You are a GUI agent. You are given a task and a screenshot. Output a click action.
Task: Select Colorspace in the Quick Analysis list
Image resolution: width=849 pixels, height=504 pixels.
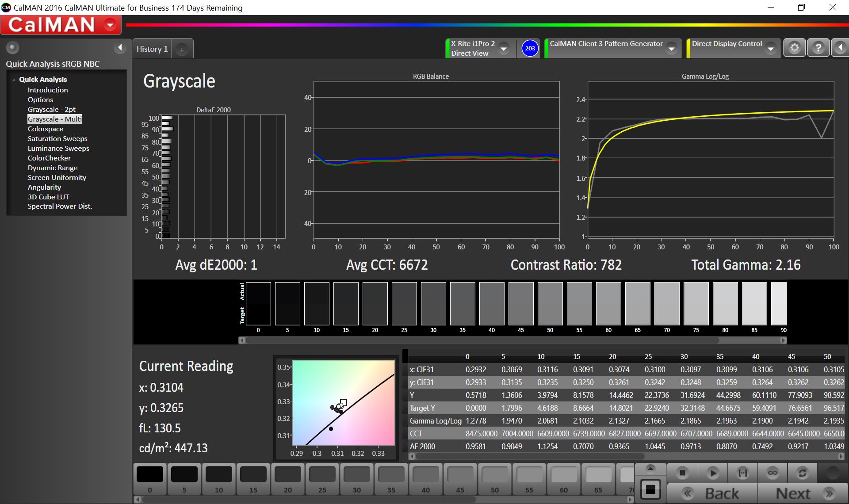tap(46, 129)
